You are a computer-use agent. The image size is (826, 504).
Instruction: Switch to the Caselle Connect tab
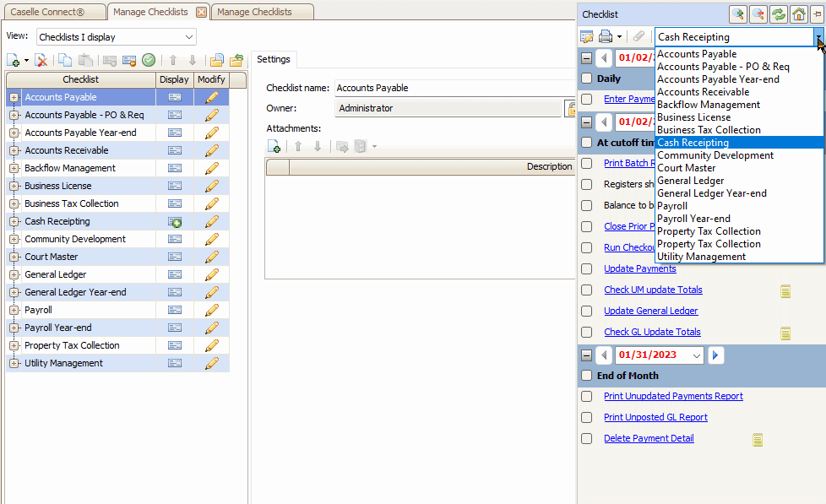pos(53,12)
